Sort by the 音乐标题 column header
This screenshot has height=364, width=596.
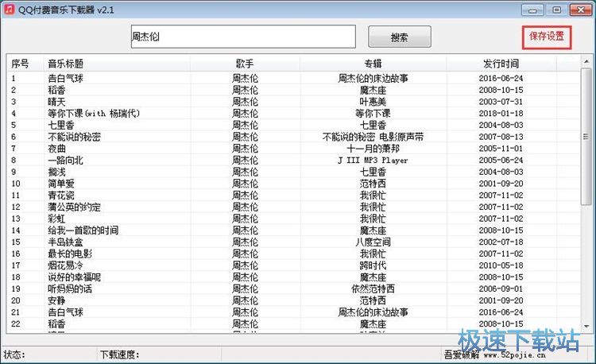click(x=65, y=64)
